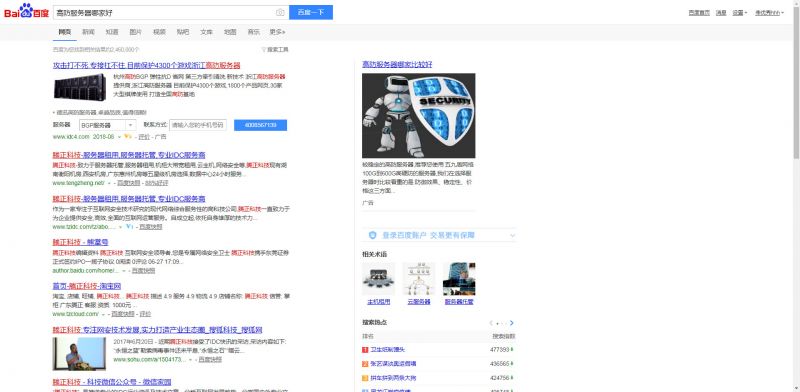
Task: Open the user account dropdown at top right
Action: point(769,13)
